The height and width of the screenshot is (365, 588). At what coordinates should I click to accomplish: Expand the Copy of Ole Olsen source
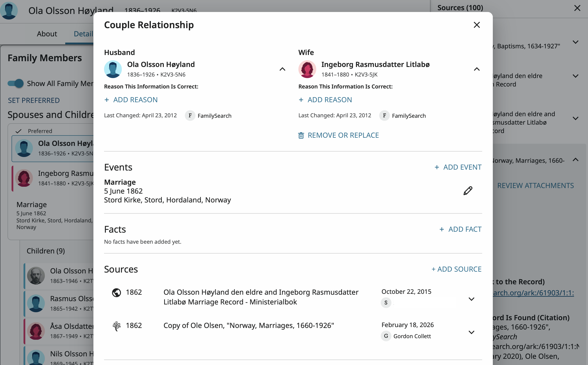click(x=471, y=332)
